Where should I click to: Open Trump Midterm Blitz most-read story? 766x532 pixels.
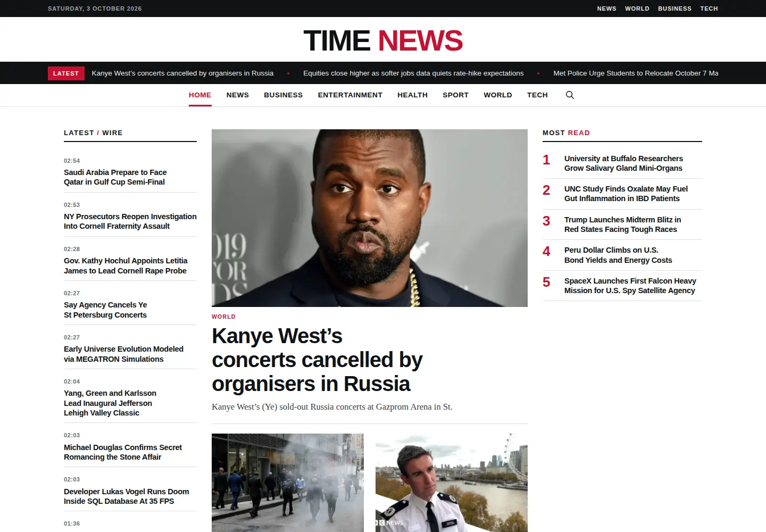pos(622,225)
